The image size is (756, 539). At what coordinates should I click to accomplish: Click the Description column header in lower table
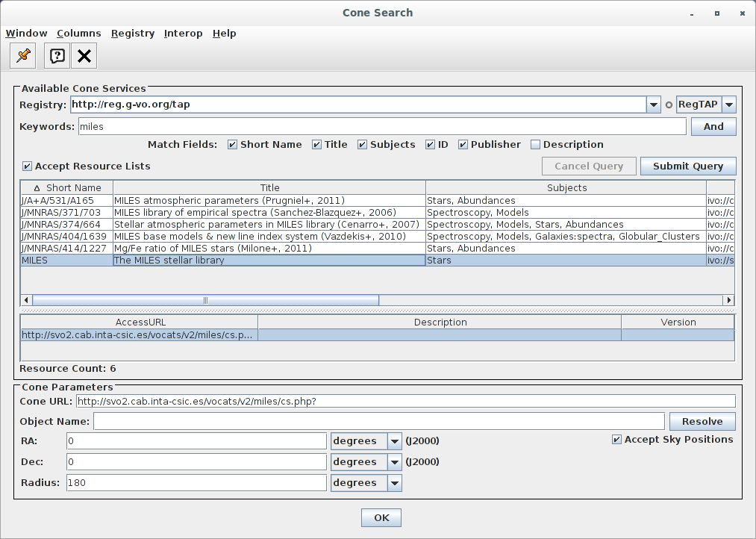pos(440,322)
